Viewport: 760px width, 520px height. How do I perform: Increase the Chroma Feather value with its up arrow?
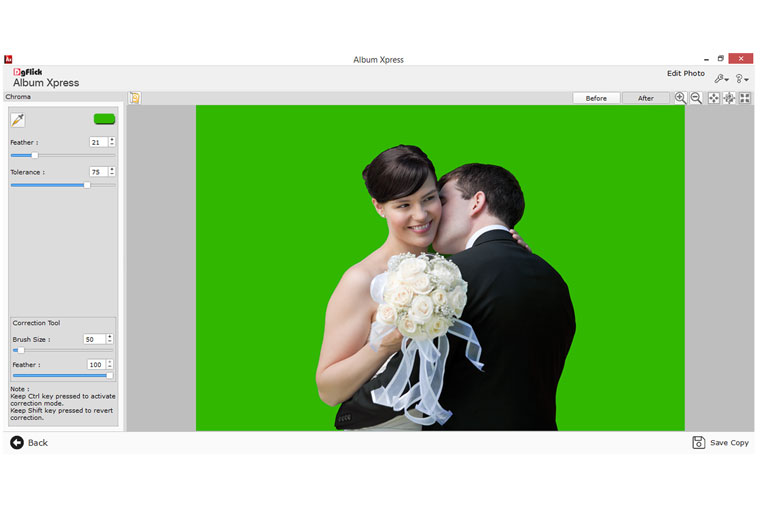pyautogui.click(x=112, y=140)
